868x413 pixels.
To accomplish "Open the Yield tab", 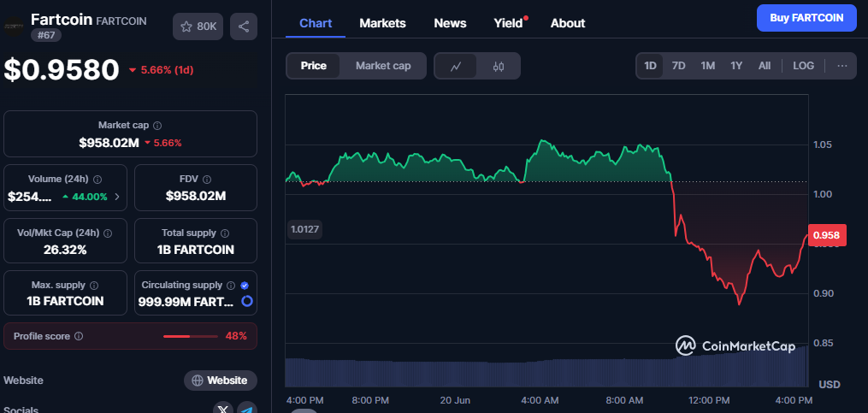I will click(x=510, y=23).
